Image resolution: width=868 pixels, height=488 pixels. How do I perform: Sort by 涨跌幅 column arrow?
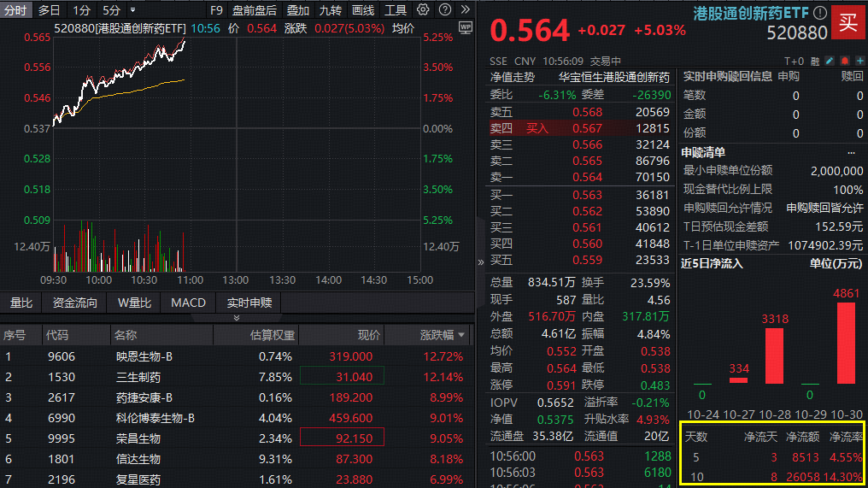point(462,335)
